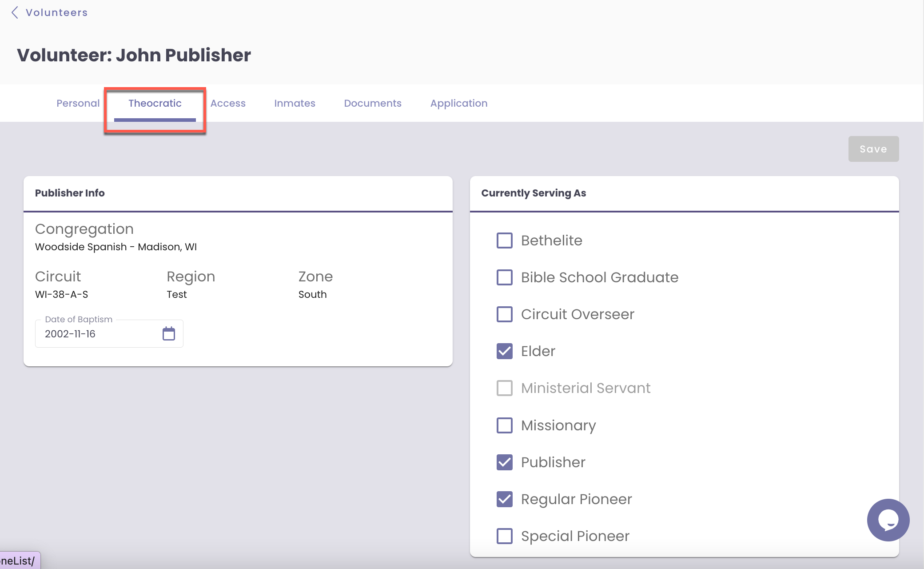924x569 pixels.
Task: Enable Bible School Graduate option
Action: point(504,277)
